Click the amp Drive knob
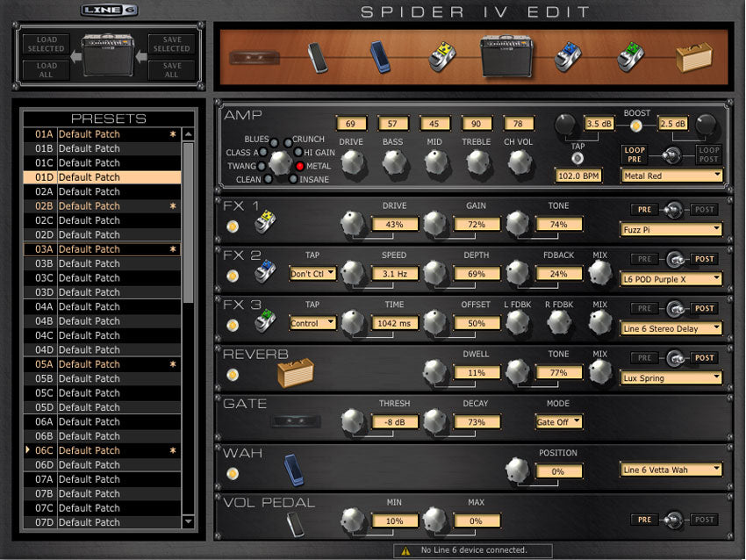 pos(351,162)
